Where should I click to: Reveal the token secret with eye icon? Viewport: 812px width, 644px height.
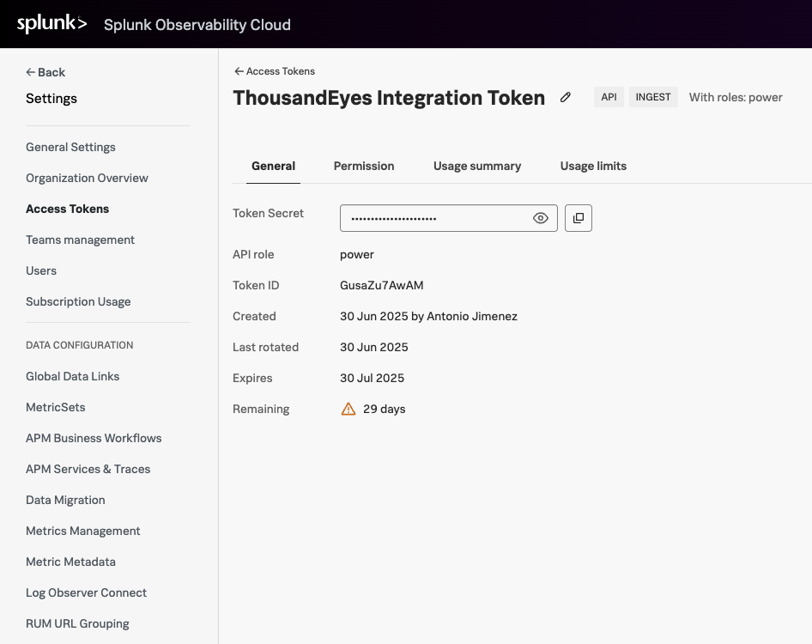pos(540,218)
